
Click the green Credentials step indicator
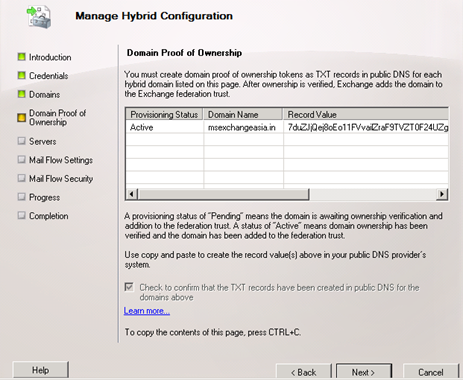tap(22, 76)
